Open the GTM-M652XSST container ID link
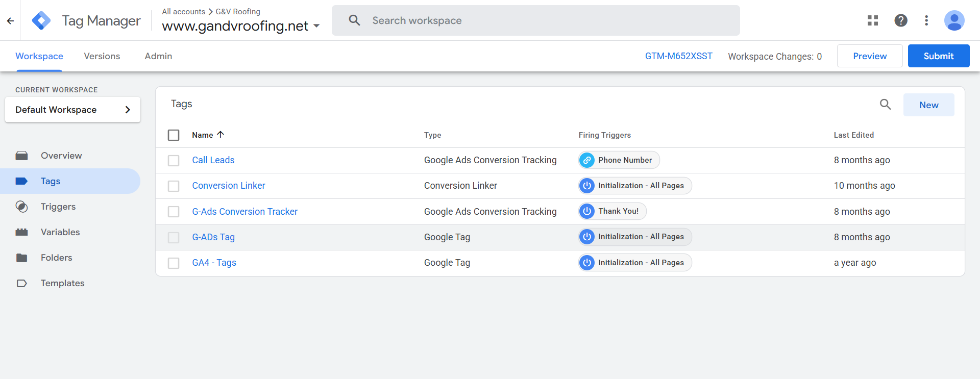Image resolution: width=980 pixels, height=379 pixels. tap(679, 56)
